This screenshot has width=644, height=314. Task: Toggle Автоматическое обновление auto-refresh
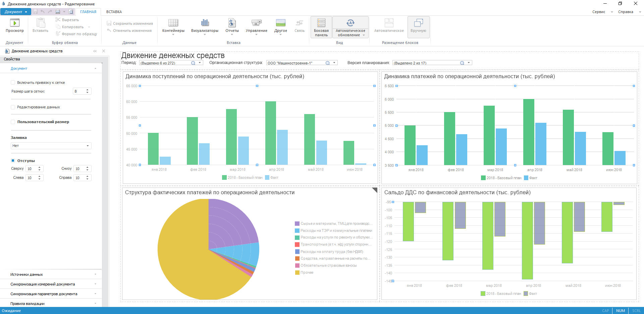[x=350, y=27]
